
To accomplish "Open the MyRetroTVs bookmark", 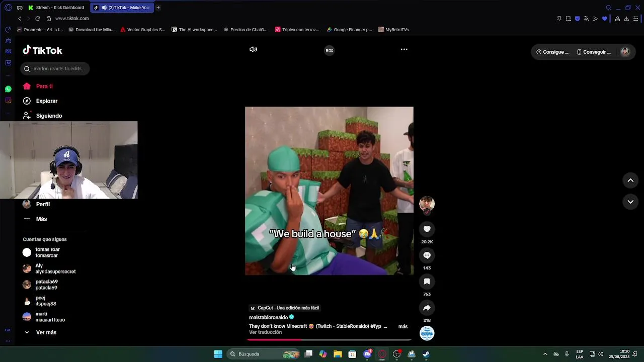I will click(393, 30).
